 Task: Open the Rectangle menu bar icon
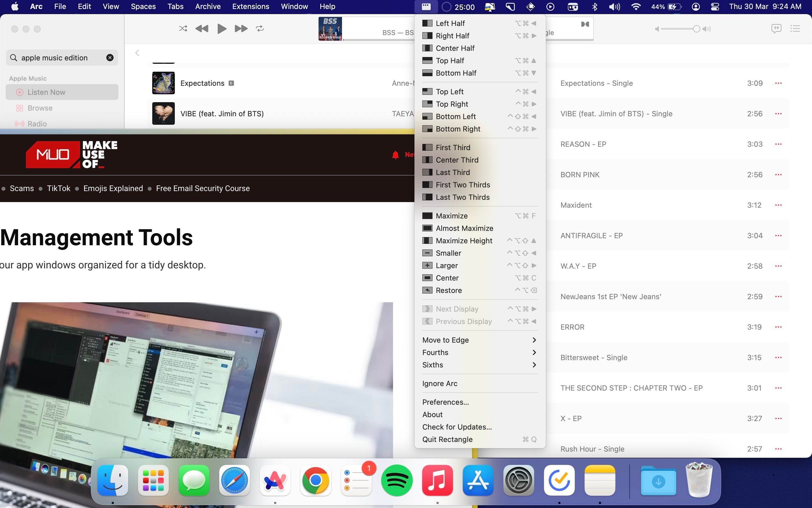click(x=426, y=6)
